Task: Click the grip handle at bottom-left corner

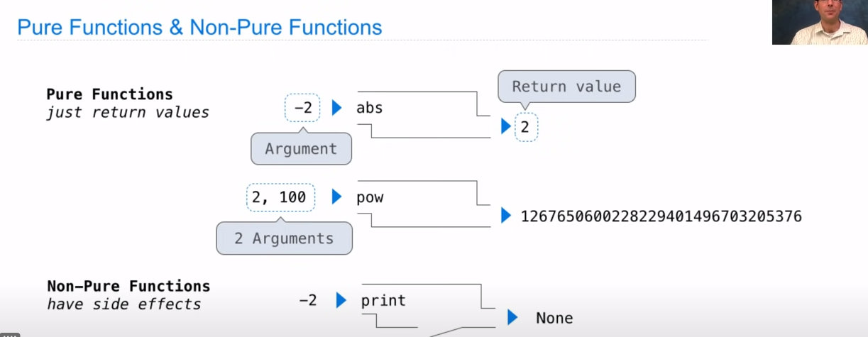Action: (9, 334)
